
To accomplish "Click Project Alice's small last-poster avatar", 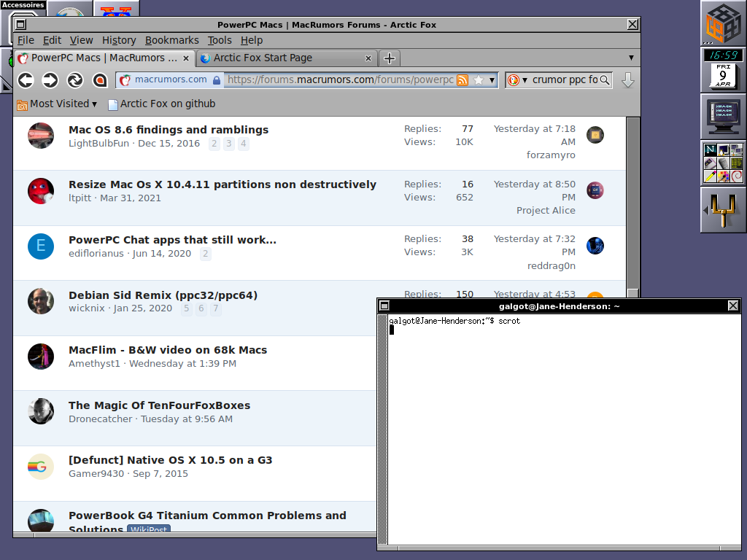I will coord(595,190).
